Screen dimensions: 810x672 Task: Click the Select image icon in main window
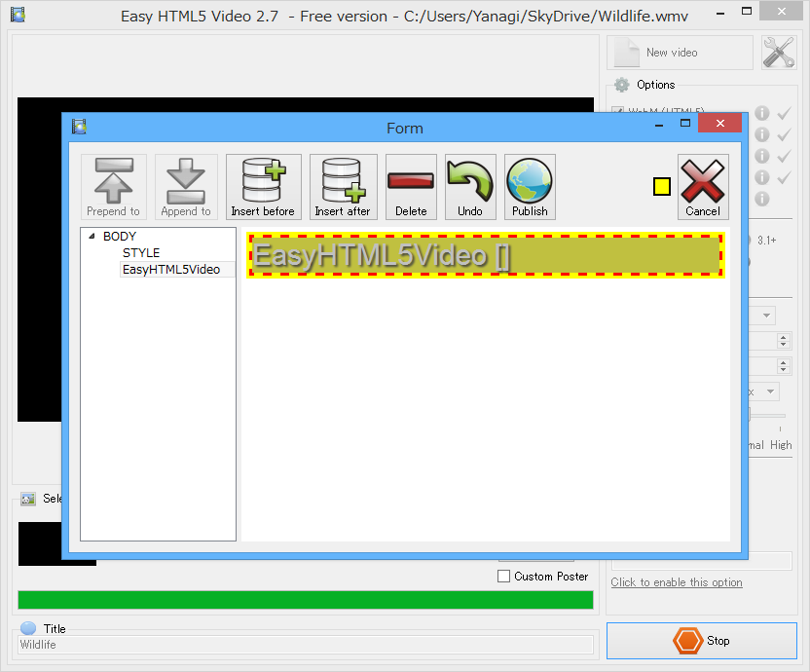point(28,499)
